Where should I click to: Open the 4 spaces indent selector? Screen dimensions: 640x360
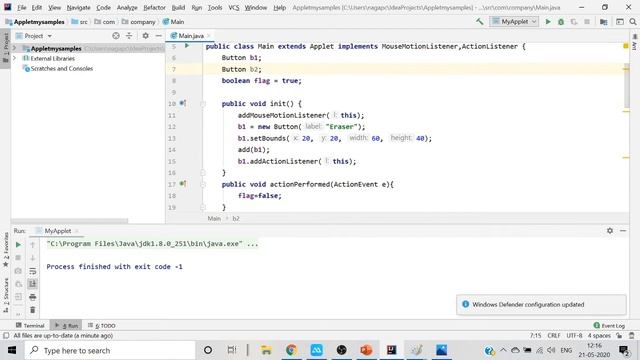tap(599, 336)
